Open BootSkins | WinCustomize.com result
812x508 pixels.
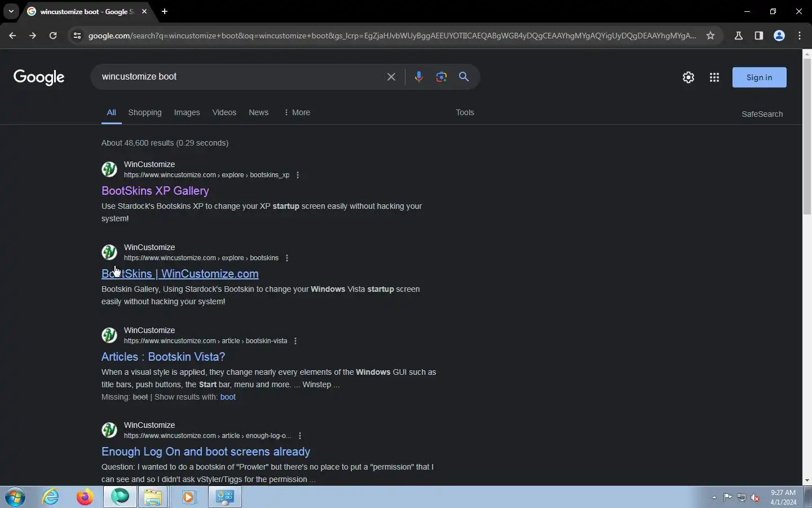[180, 274]
